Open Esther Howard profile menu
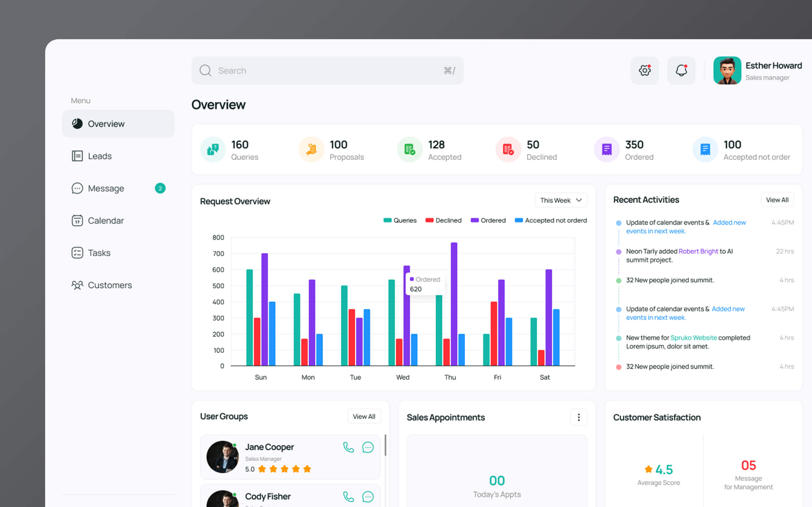This screenshot has width=812, height=507. (757, 71)
